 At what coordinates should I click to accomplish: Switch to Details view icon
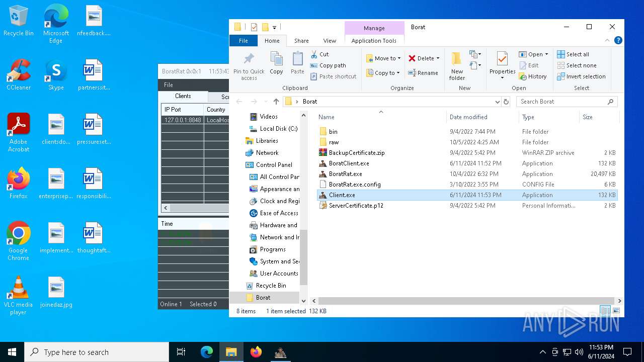606,311
